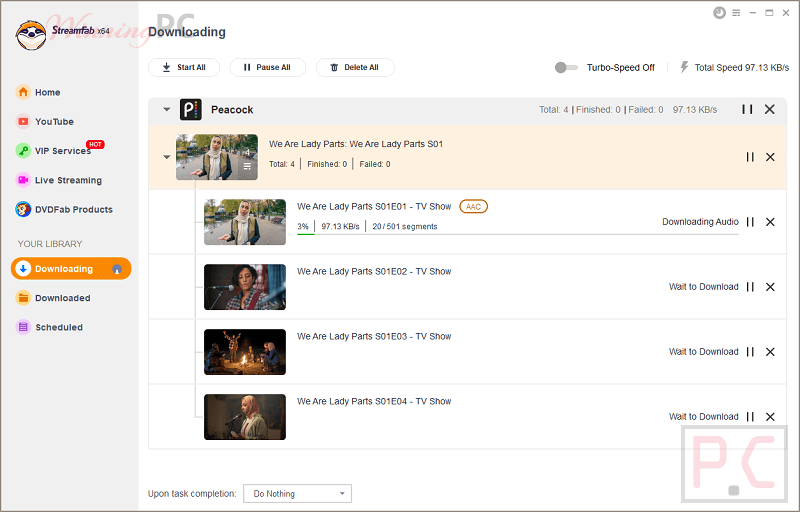Click the title 'We Are Lady Parts S01E02 - TV Show'
Screen dimensions: 800x512
374,271
